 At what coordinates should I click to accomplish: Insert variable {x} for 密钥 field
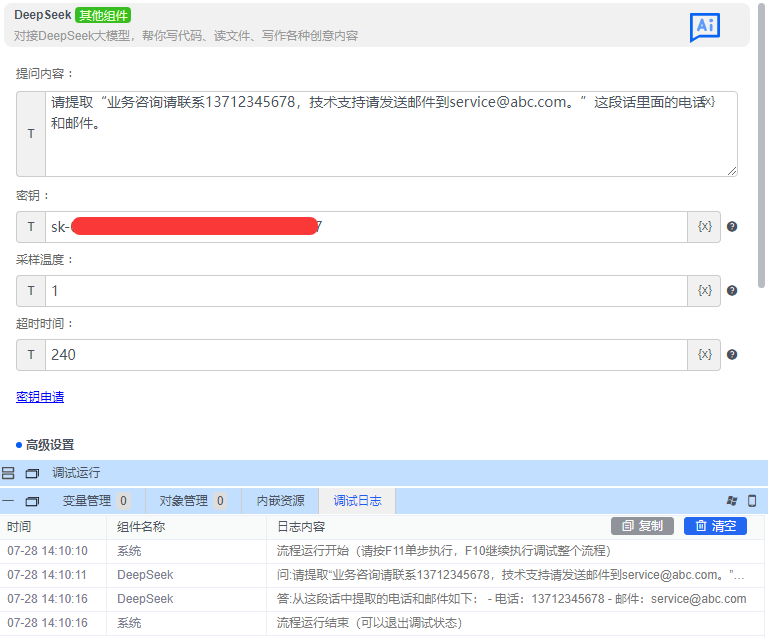coord(704,227)
